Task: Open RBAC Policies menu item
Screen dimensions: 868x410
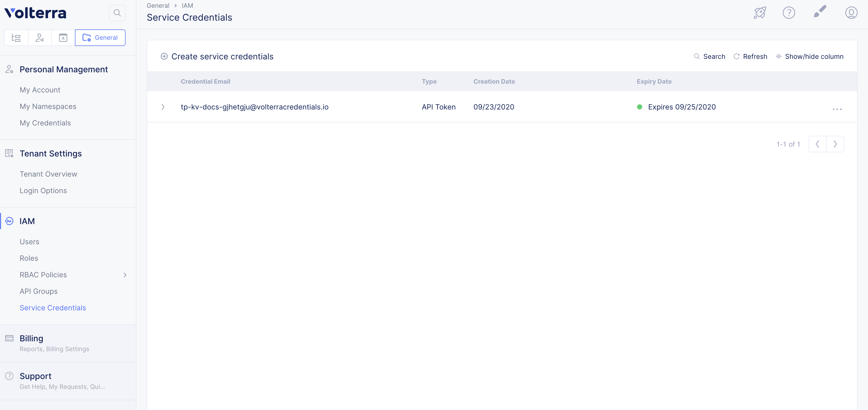Action: point(43,275)
